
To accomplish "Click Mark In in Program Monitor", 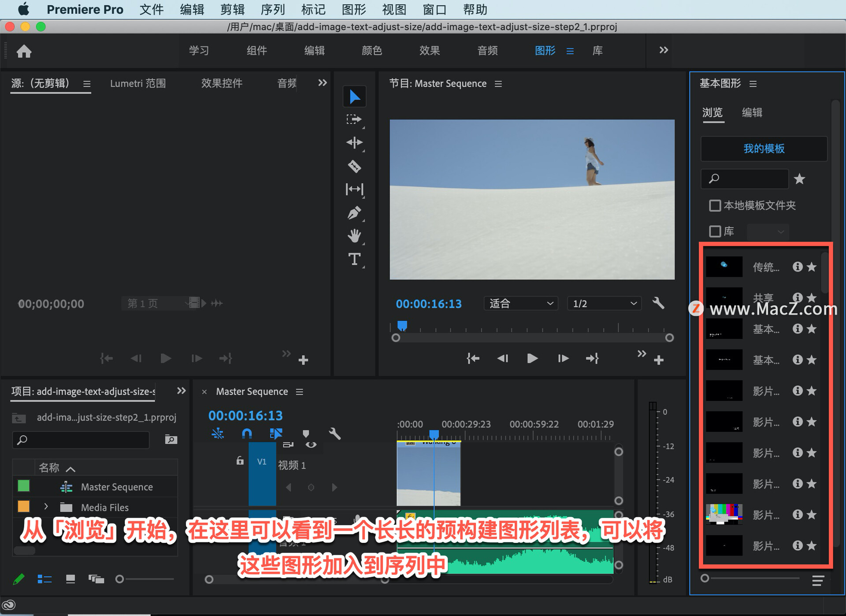I will click(x=473, y=358).
